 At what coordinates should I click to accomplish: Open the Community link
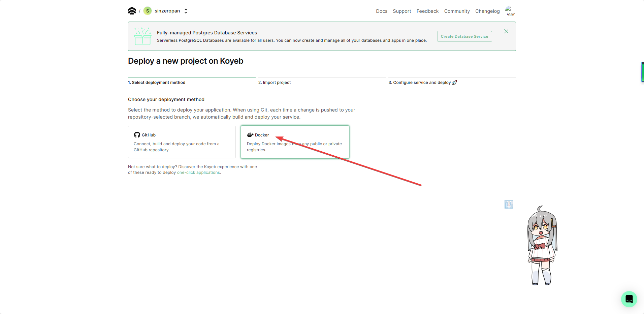pos(457,11)
